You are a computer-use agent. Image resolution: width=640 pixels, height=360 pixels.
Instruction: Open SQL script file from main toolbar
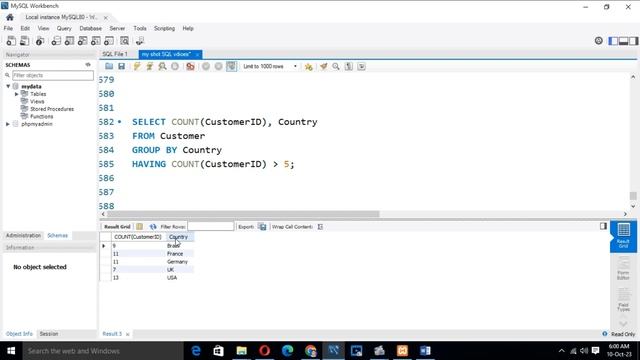[24, 41]
